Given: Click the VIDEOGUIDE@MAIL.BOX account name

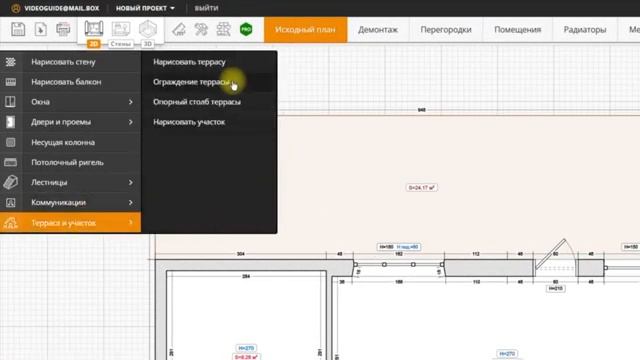Looking at the screenshot, I should 62,8.
